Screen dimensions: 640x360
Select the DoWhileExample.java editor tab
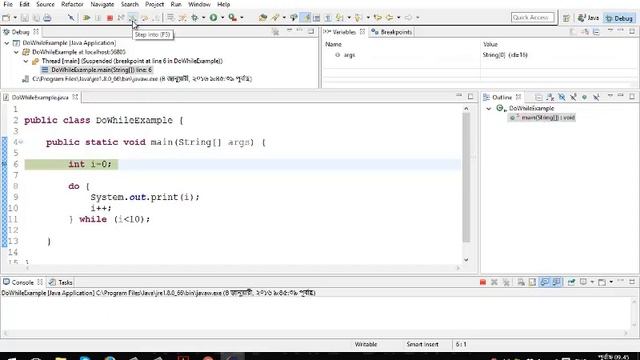click(x=40, y=97)
